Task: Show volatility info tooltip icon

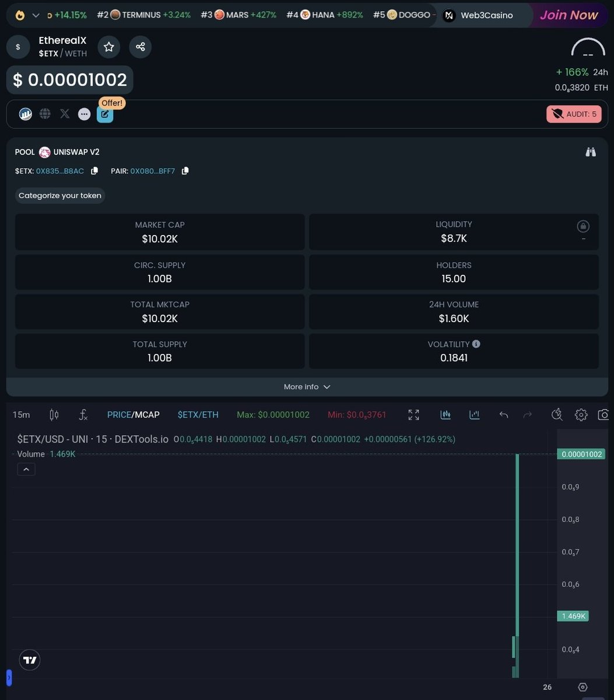Action: 476,344
